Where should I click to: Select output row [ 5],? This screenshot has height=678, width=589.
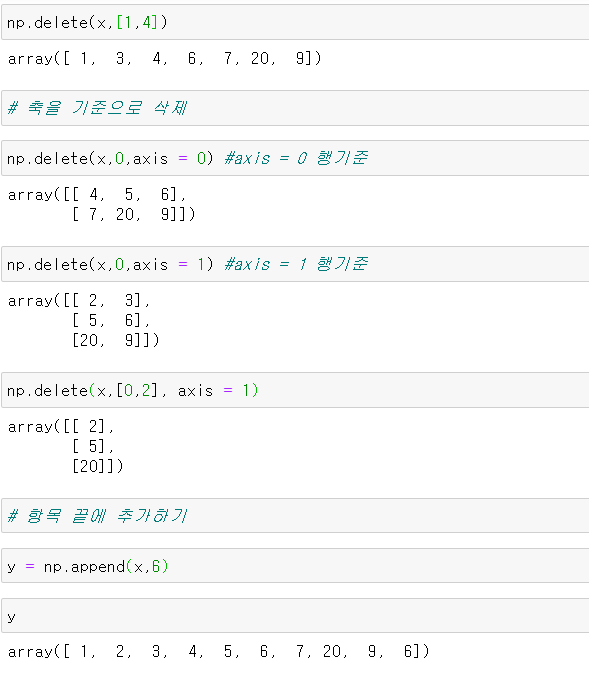pos(93,446)
